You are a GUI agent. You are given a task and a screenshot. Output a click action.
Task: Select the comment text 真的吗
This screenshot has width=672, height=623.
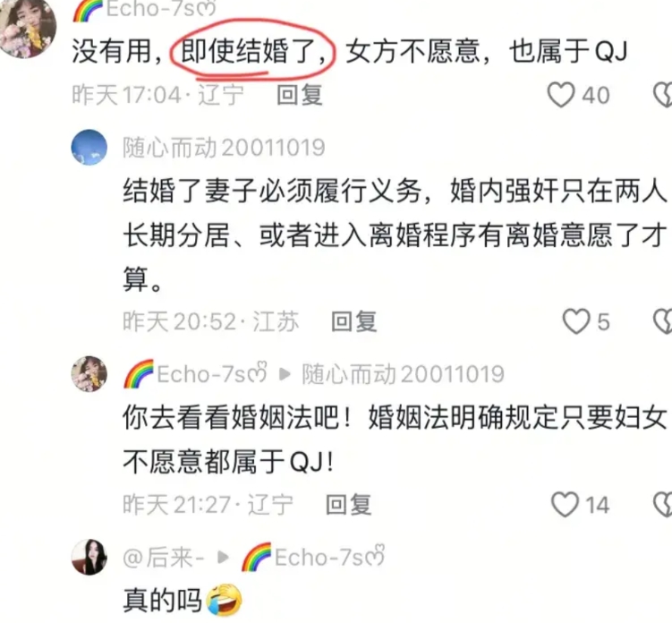pyautogui.click(x=163, y=601)
